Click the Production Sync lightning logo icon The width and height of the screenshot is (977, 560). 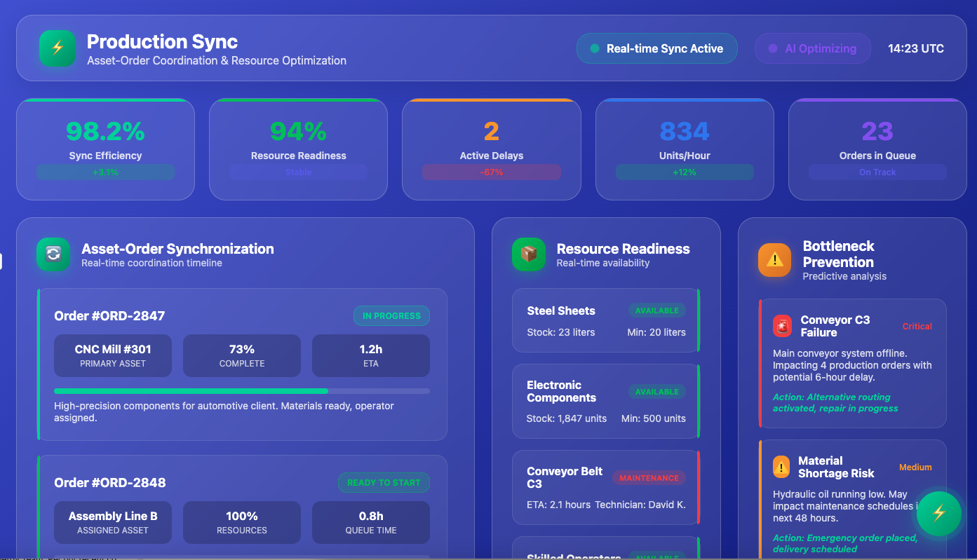pyautogui.click(x=58, y=48)
